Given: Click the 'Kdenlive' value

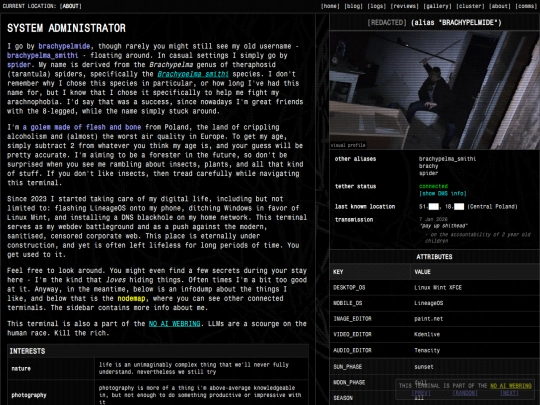Looking at the screenshot, I should click(x=427, y=334).
